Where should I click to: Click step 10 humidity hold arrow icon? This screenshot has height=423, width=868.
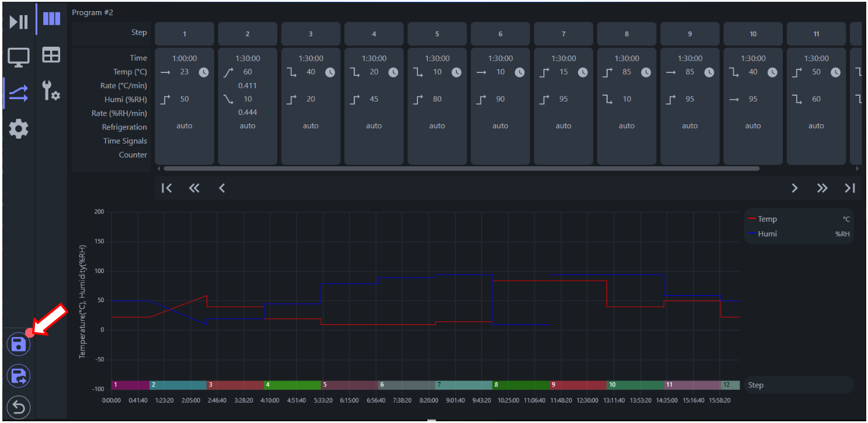734,99
